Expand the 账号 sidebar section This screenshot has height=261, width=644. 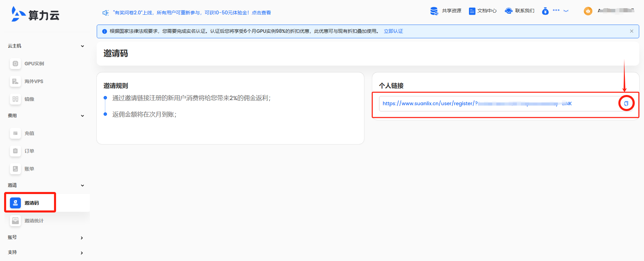coord(82,238)
